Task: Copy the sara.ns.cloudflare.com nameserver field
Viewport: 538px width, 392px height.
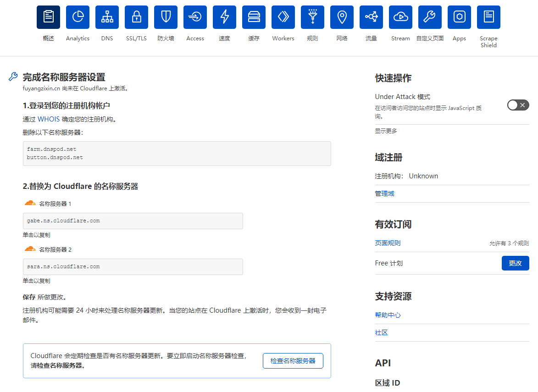Action: tap(133, 267)
